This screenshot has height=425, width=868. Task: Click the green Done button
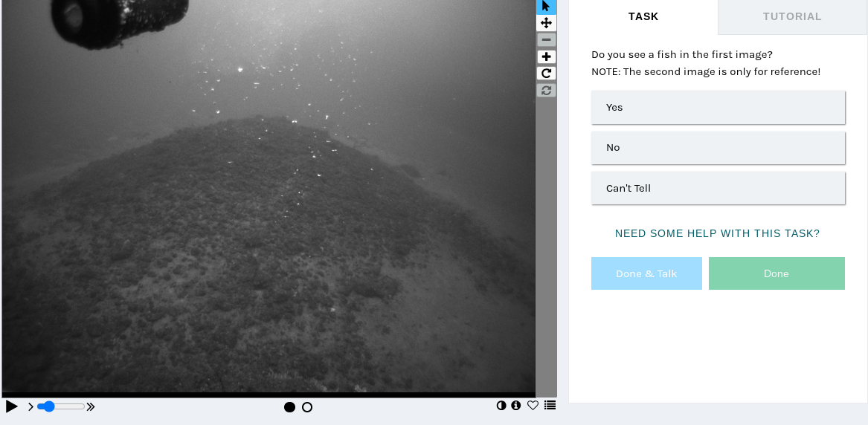[777, 273]
